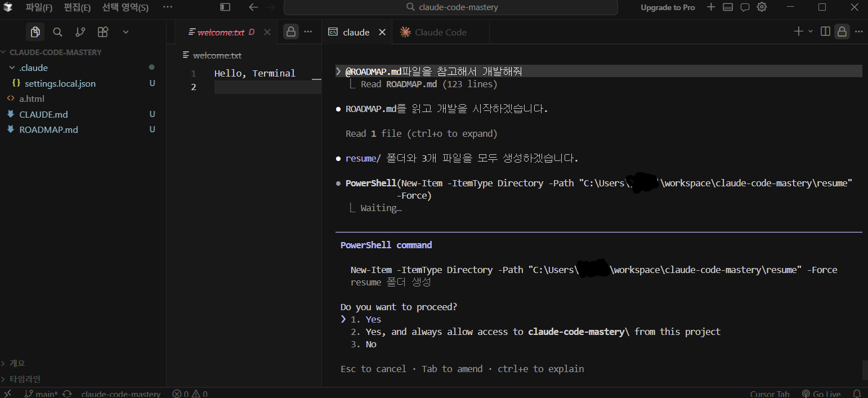Choose option 3. No
Viewport: 868px width, 398px height.
click(364, 344)
